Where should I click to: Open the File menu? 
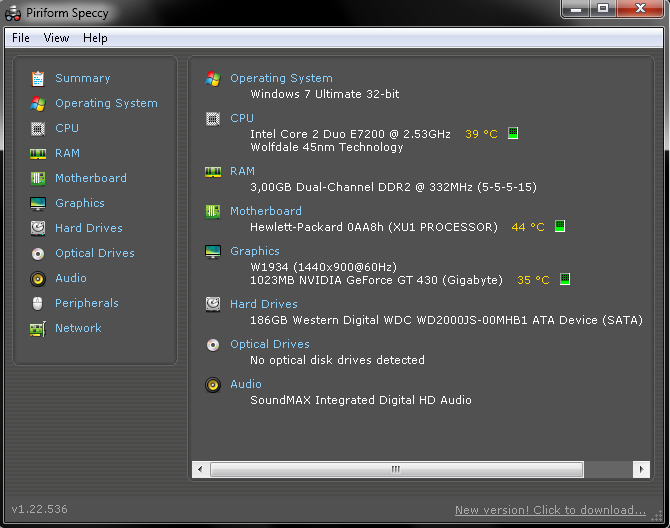pyautogui.click(x=21, y=38)
